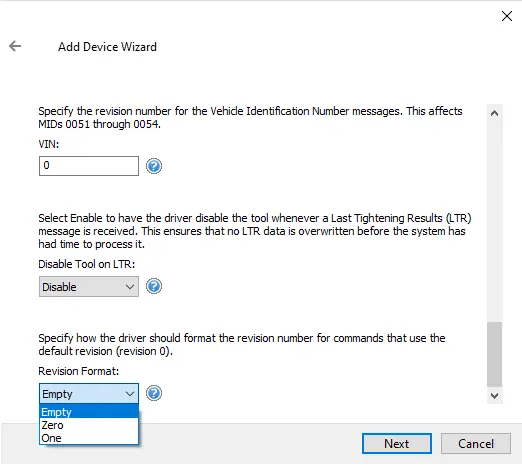
Task: Click the scrollbar up arrow
Action: pyautogui.click(x=494, y=113)
